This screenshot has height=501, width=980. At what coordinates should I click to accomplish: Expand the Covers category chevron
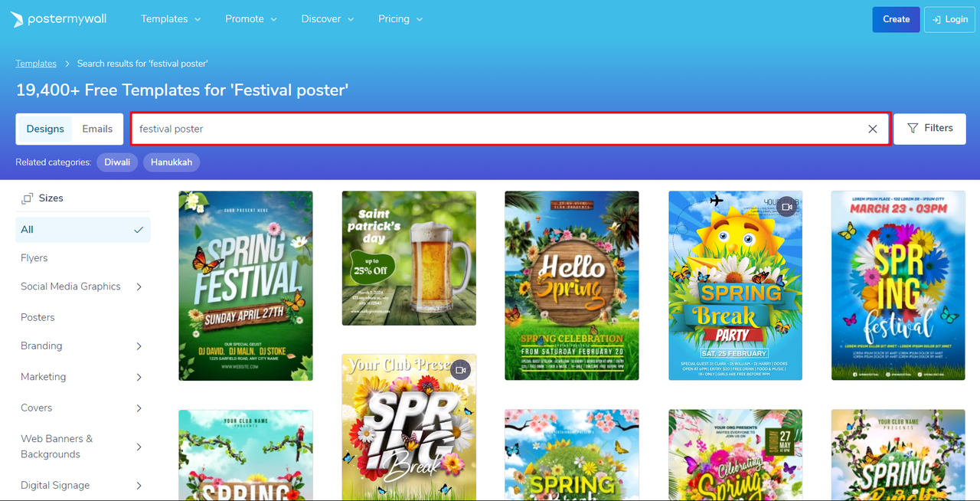pos(139,408)
